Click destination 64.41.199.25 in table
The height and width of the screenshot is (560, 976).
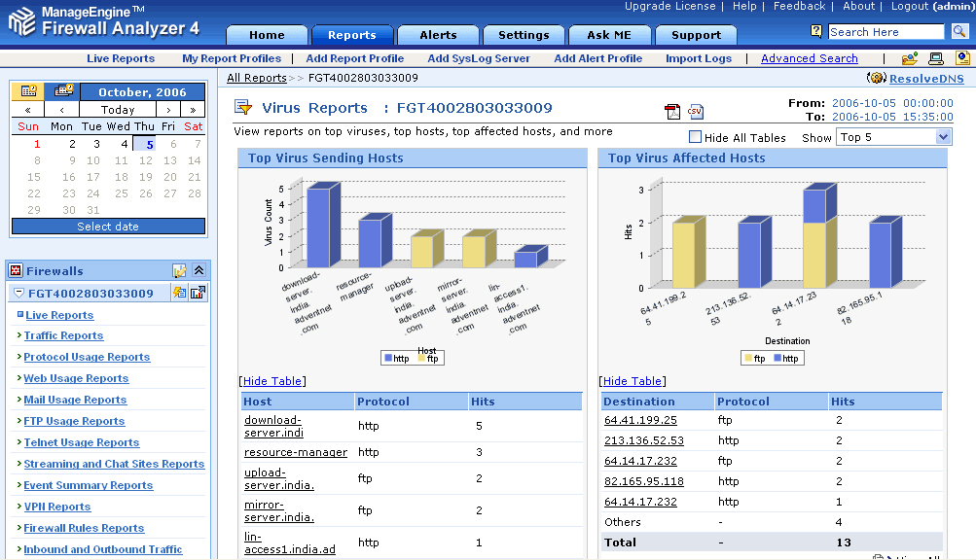click(640, 420)
